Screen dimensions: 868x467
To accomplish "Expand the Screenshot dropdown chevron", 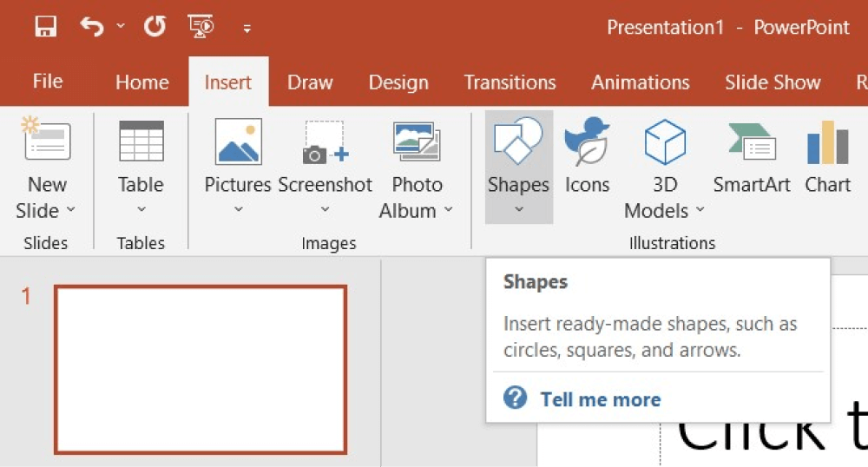I will click(325, 209).
